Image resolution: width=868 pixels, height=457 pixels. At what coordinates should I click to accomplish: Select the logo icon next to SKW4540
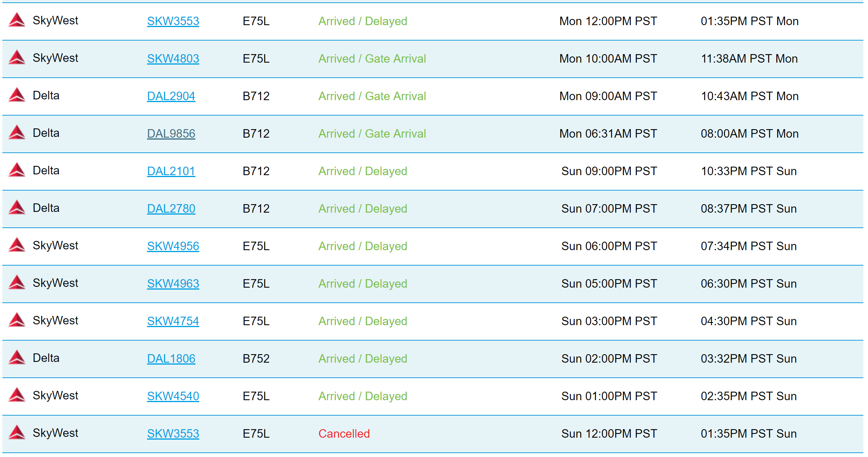coord(17,396)
